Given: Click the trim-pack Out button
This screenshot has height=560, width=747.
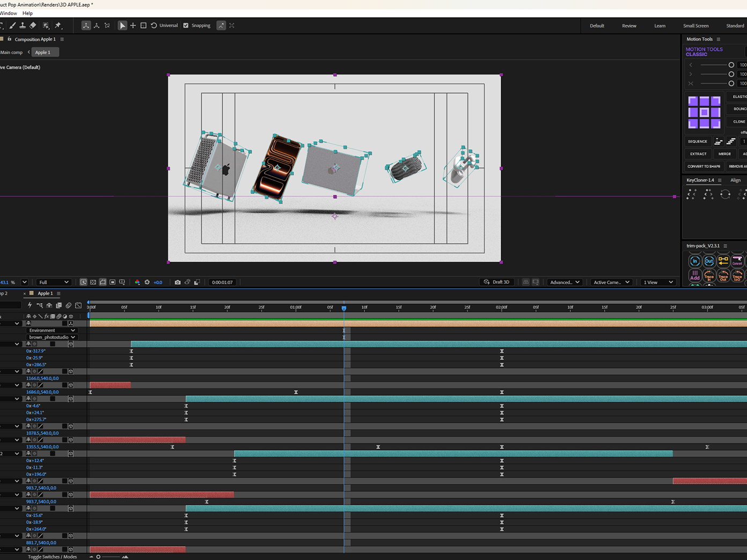Looking at the screenshot, I should point(709,261).
